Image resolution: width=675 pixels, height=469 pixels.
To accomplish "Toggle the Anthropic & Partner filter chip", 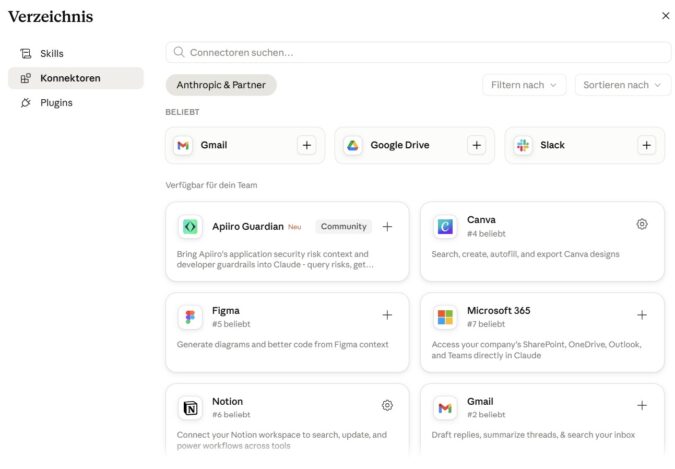I will (x=221, y=85).
